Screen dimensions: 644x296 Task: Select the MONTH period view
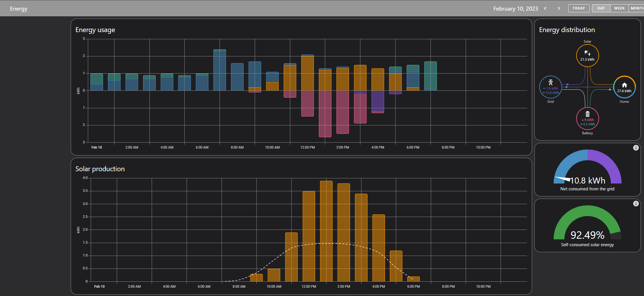637,8
